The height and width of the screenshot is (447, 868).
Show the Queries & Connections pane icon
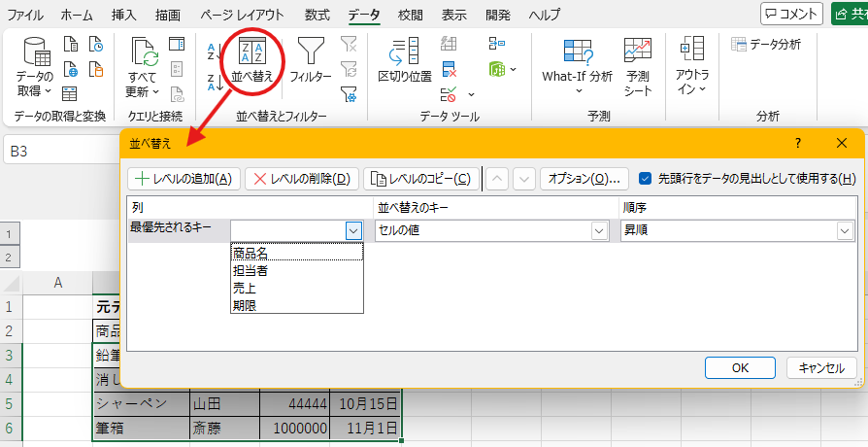[177, 44]
